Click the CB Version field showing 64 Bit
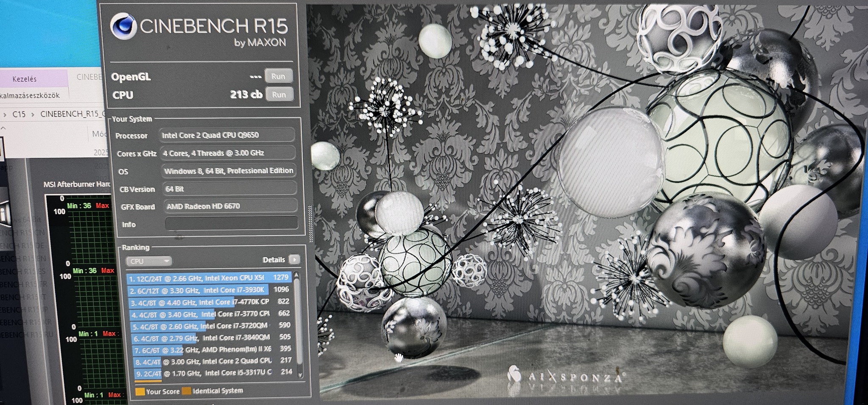Screen dimensions: 868x405 (230, 189)
